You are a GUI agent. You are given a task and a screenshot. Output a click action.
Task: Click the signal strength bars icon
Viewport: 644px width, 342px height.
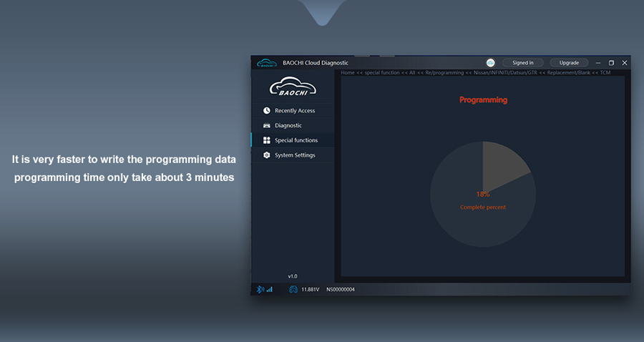pyautogui.click(x=270, y=290)
